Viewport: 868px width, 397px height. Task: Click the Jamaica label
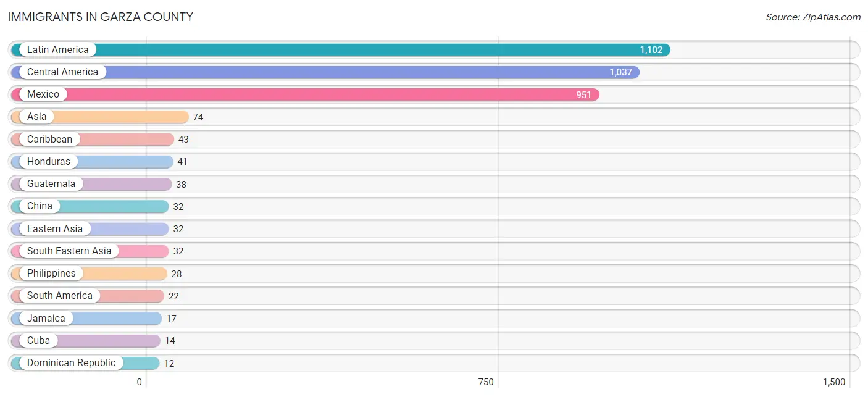pos(46,318)
